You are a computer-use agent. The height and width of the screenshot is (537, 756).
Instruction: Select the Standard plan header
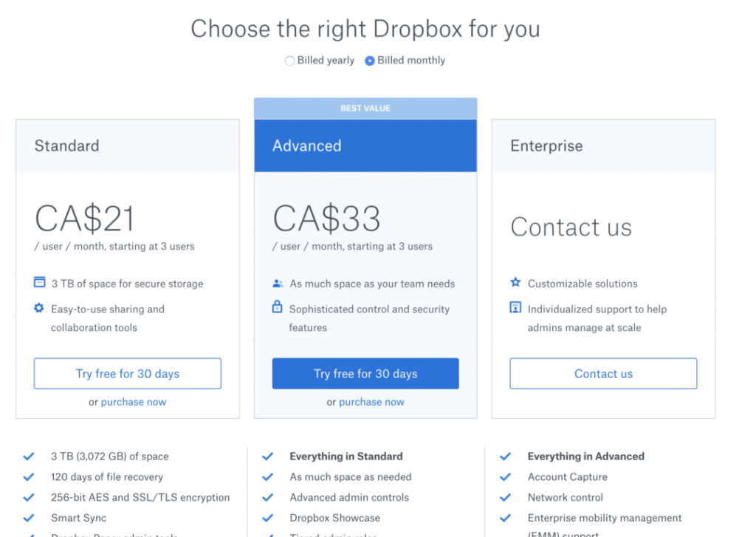pos(127,146)
